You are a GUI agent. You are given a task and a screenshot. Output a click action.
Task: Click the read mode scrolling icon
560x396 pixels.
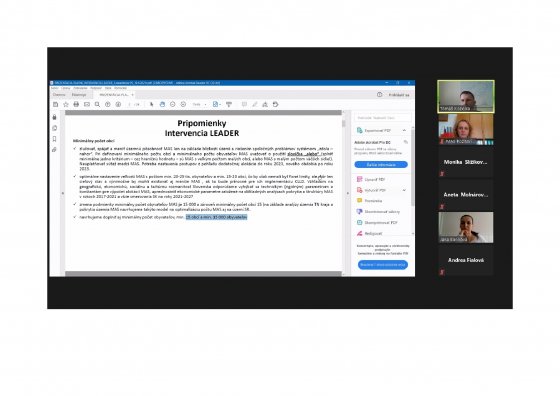tap(229, 104)
